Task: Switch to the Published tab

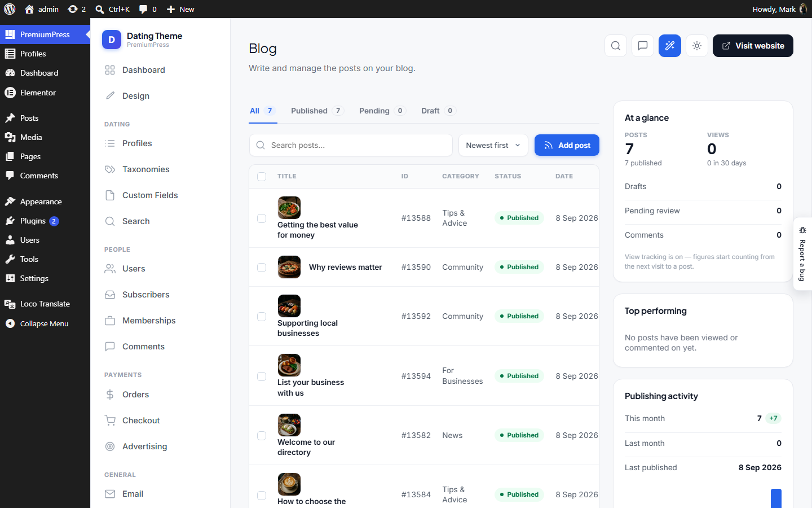Action: [317, 111]
